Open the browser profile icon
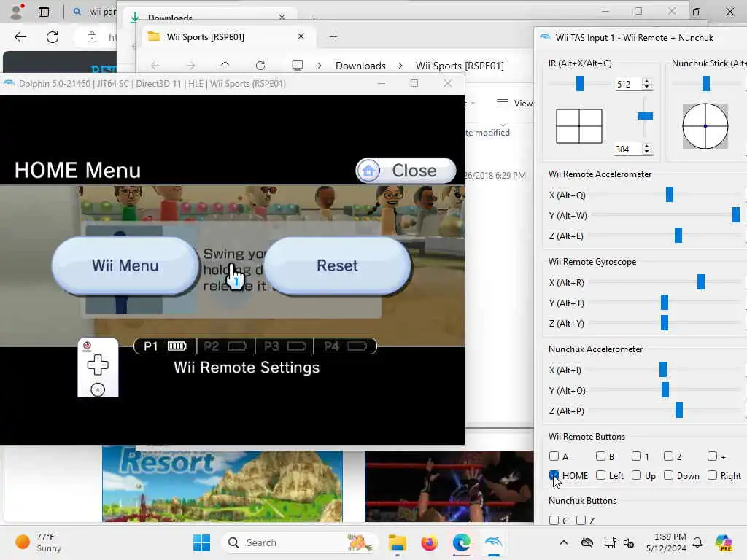 tap(16, 12)
